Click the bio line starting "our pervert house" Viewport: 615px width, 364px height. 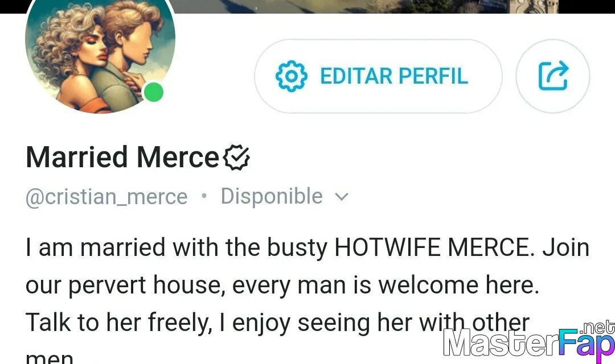pos(282,286)
